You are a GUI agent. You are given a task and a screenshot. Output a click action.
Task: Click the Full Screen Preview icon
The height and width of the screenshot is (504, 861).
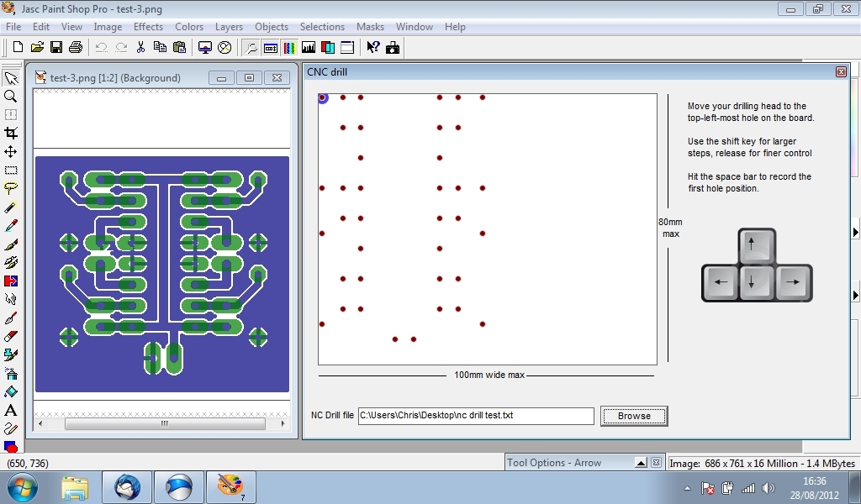pyautogui.click(x=205, y=48)
